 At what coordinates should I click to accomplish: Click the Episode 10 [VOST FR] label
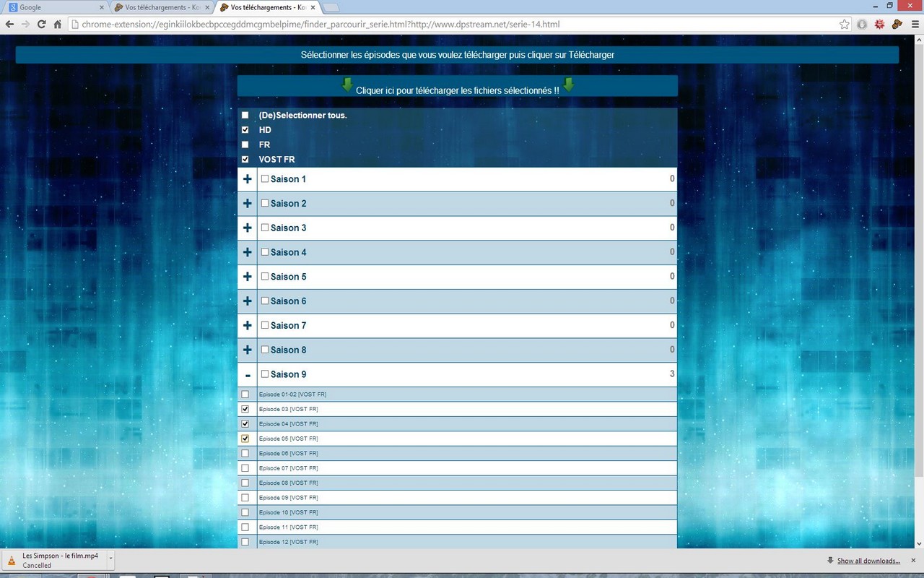click(289, 512)
